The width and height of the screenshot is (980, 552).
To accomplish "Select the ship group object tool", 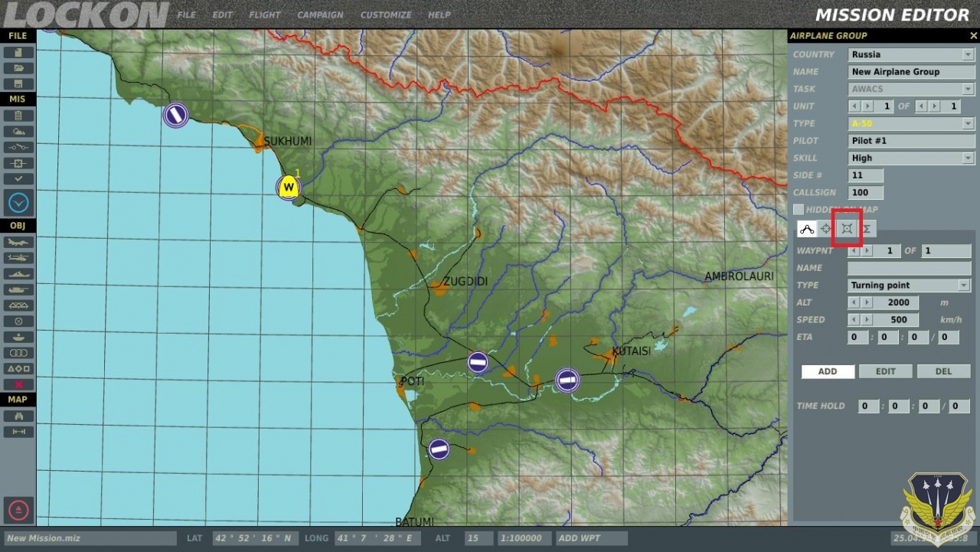I will pos(18,273).
